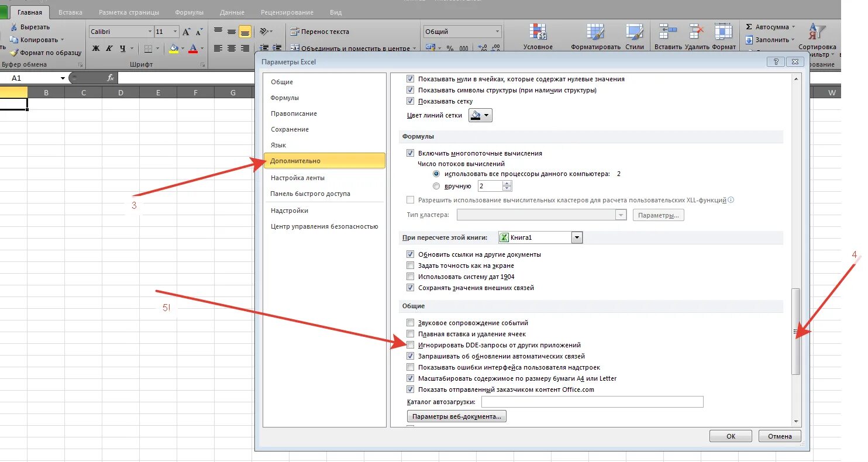Select 'использовать все процессоры' radio button
This screenshot has height=462, width=868.
pos(436,174)
